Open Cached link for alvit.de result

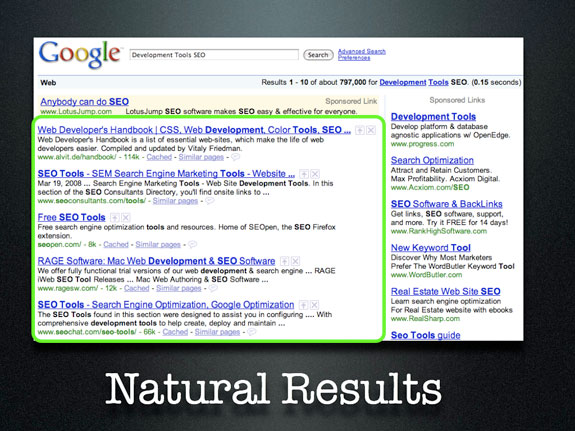pos(159,157)
